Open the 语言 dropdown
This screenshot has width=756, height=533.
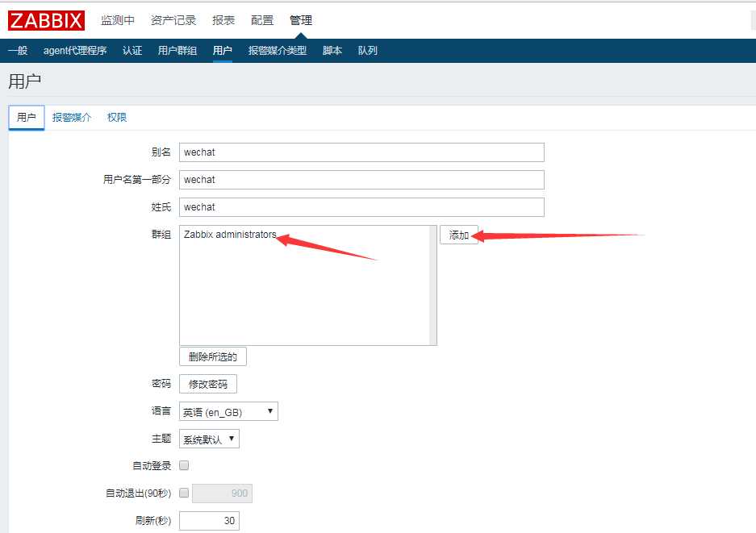[x=228, y=411]
